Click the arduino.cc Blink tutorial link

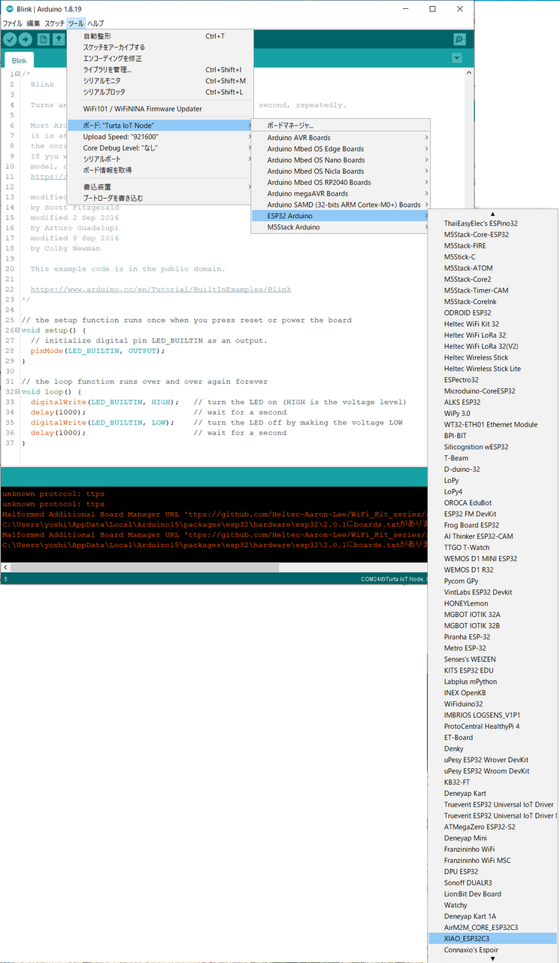click(160, 290)
